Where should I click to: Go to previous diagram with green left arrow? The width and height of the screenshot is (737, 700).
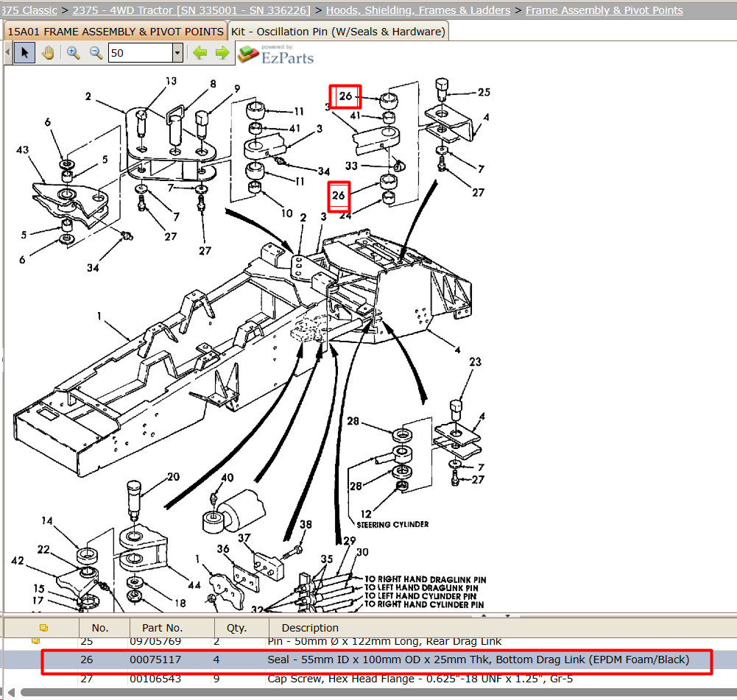point(200,52)
